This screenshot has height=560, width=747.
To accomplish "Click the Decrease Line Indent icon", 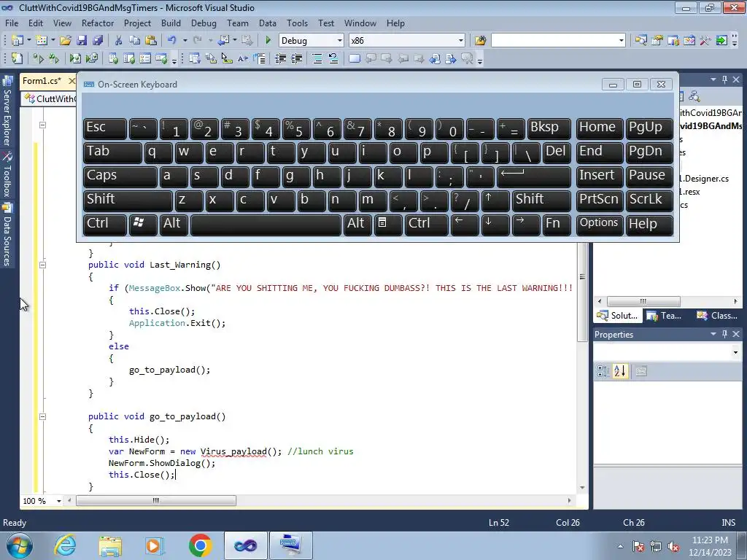I will click(281, 58).
